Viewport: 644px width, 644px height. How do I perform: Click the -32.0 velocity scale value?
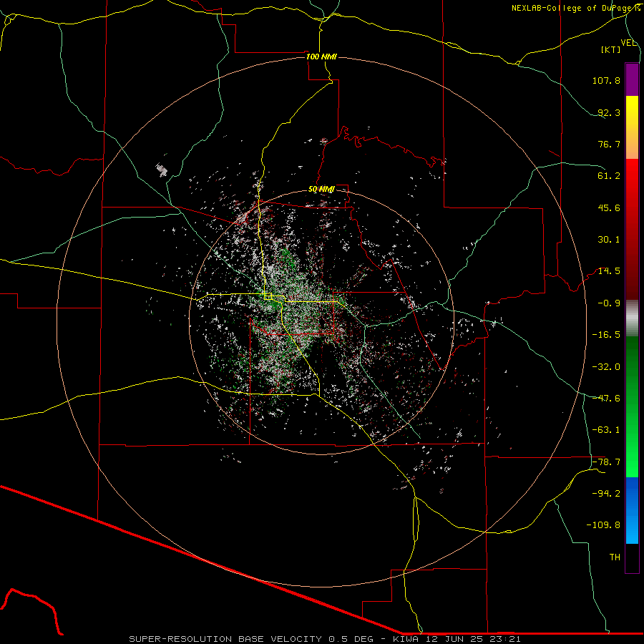click(x=606, y=367)
